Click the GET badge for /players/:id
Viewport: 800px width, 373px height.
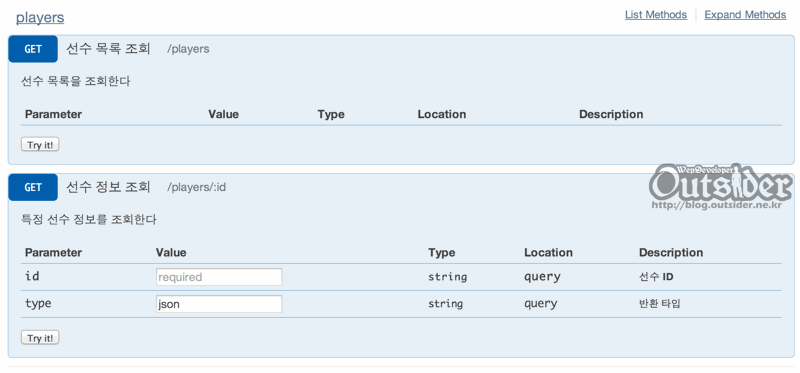[x=33, y=187]
